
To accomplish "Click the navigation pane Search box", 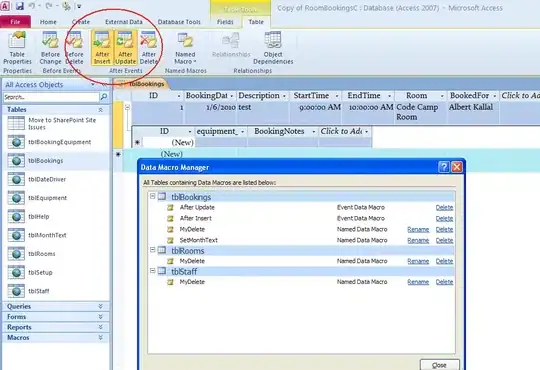I will [x=51, y=97].
